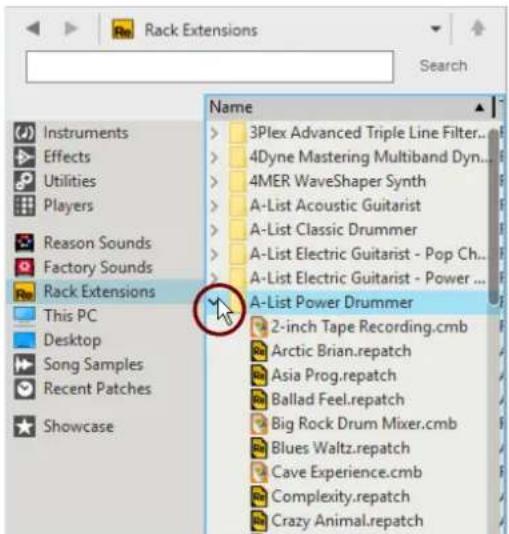Viewport: 509px width, 534px height.
Task: Select file name 2-inch Tape Recording.cmb
Action: coord(369,327)
